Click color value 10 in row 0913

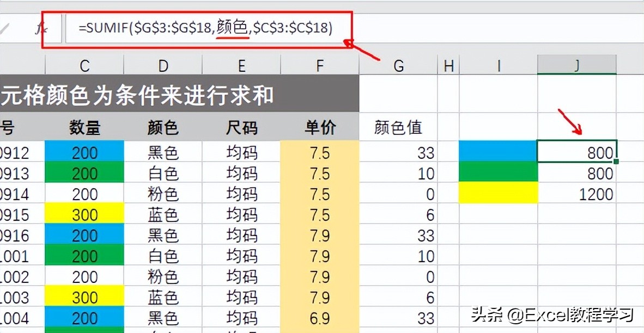[x=398, y=173]
